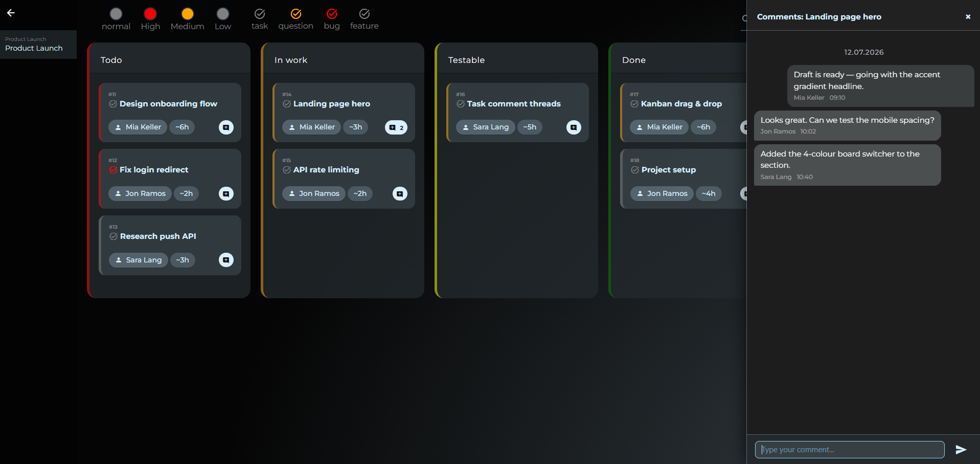Viewport: 980px width, 464px height.
Task: Click status check icon on Task comment threads
Action: coord(461,104)
